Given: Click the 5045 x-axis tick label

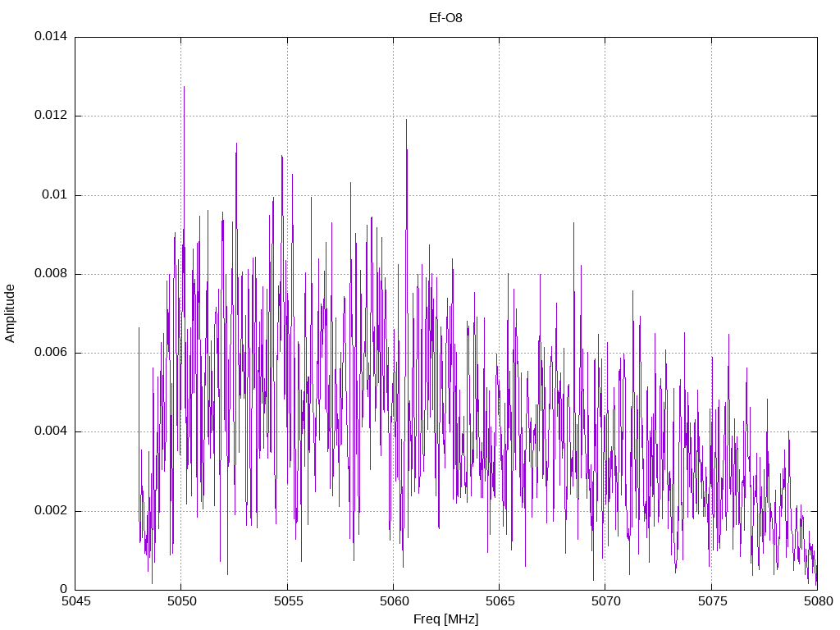Looking at the screenshot, I should pyautogui.click(x=75, y=601).
